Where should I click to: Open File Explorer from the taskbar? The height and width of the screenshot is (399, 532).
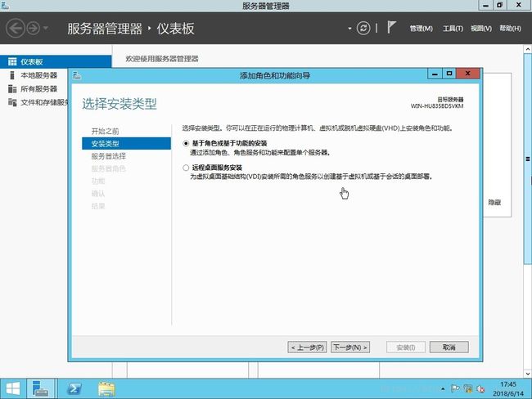106,389
